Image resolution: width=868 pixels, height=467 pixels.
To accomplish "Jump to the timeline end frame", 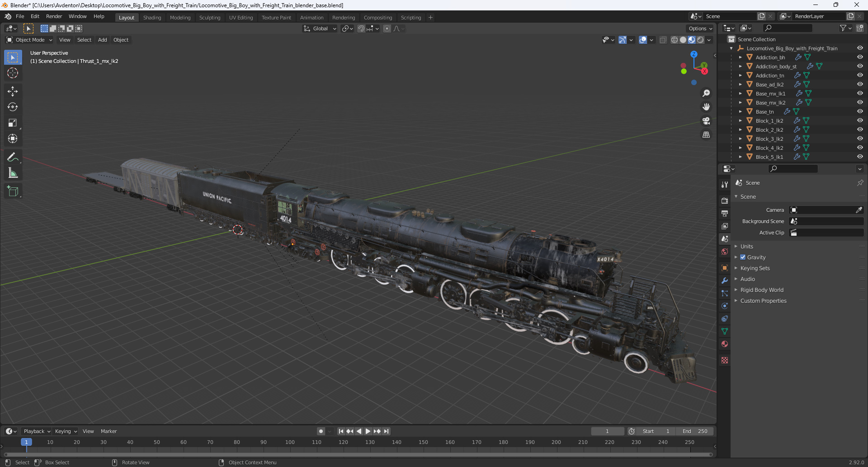I will pyautogui.click(x=386, y=431).
